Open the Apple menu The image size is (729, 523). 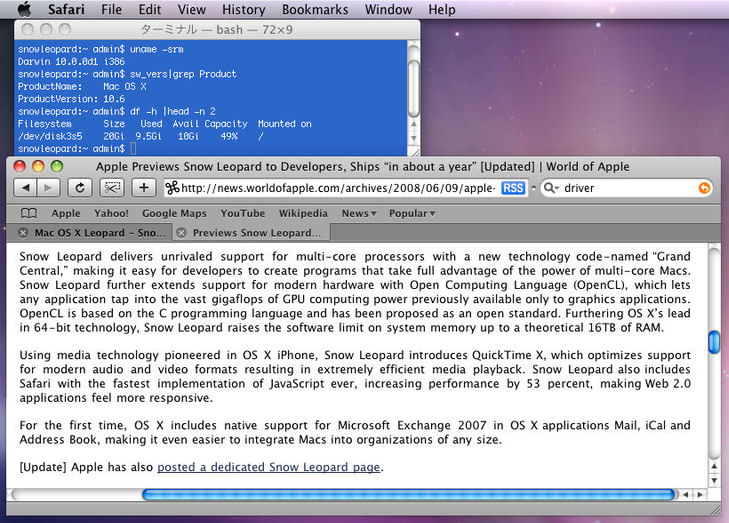pyautogui.click(x=24, y=9)
